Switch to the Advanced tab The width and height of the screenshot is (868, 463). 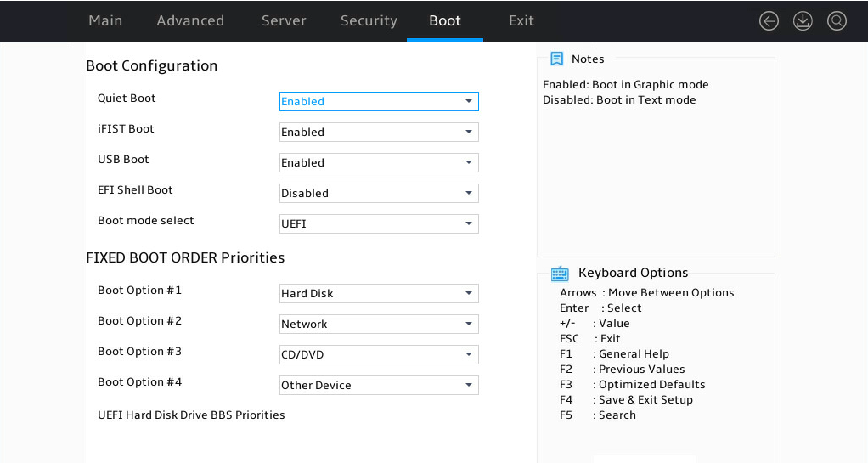pyautogui.click(x=190, y=20)
